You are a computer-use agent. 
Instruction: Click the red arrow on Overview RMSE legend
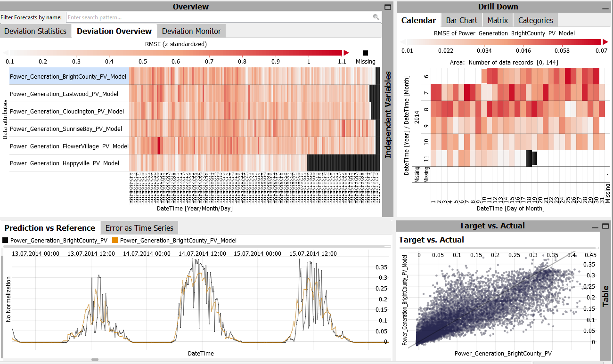(x=346, y=53)
